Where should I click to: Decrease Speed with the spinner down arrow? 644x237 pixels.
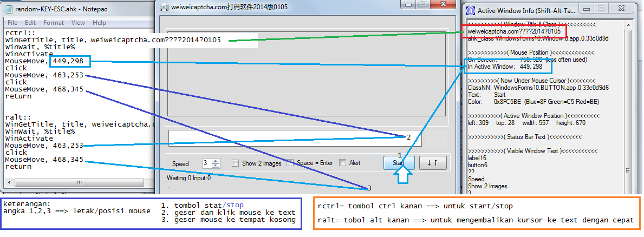(216, 166)
